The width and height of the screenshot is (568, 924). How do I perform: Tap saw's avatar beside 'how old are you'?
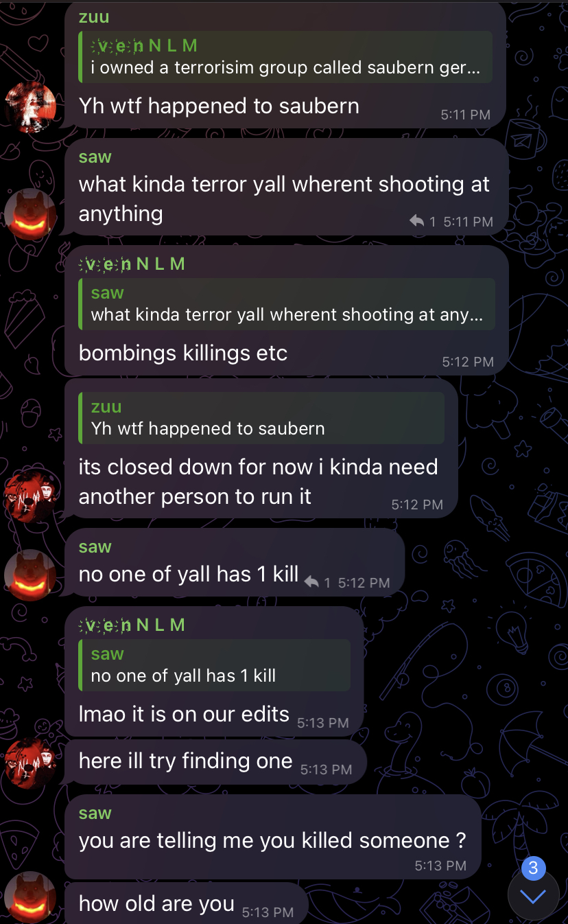[x=30, y=897]
